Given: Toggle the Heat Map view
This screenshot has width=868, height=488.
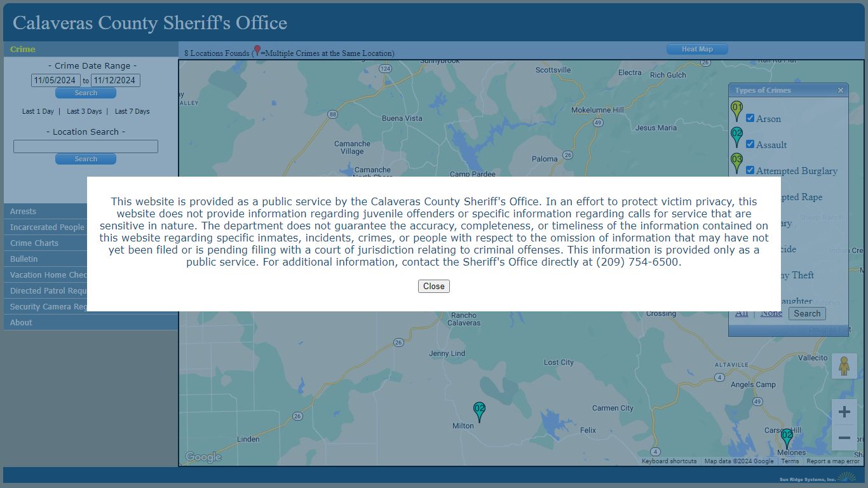Looking at the screenshot, I should (697, 49).
